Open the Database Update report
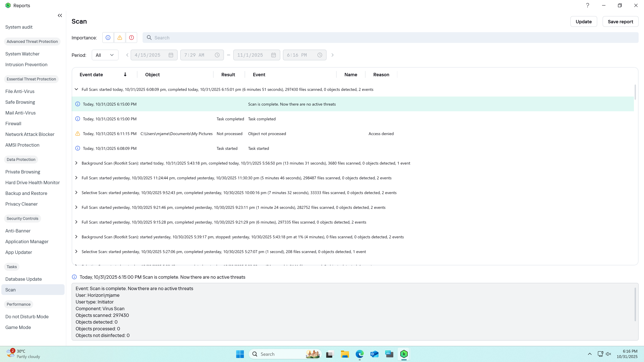This screenshot has height=362, width=644. [23, 279]
